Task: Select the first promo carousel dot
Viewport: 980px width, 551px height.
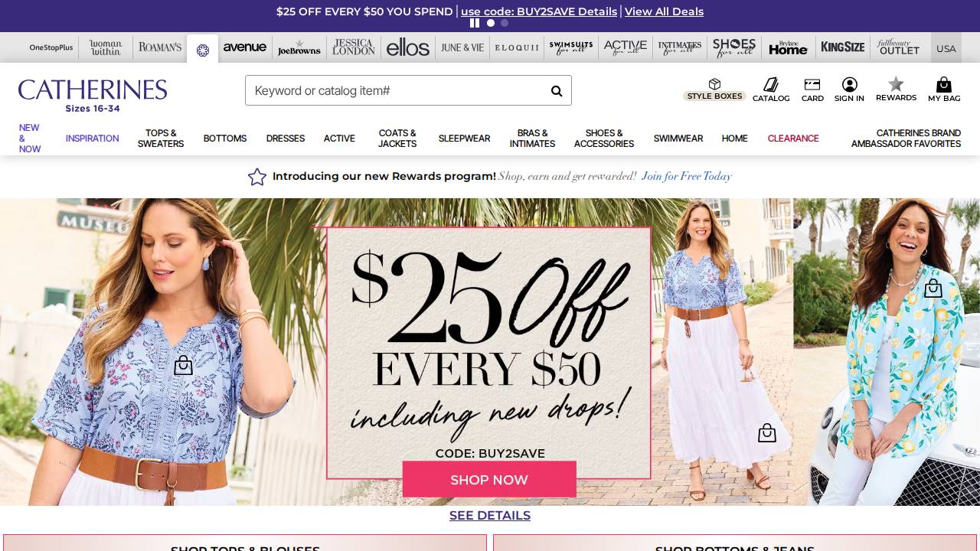Action: click(x=491, y=23)
